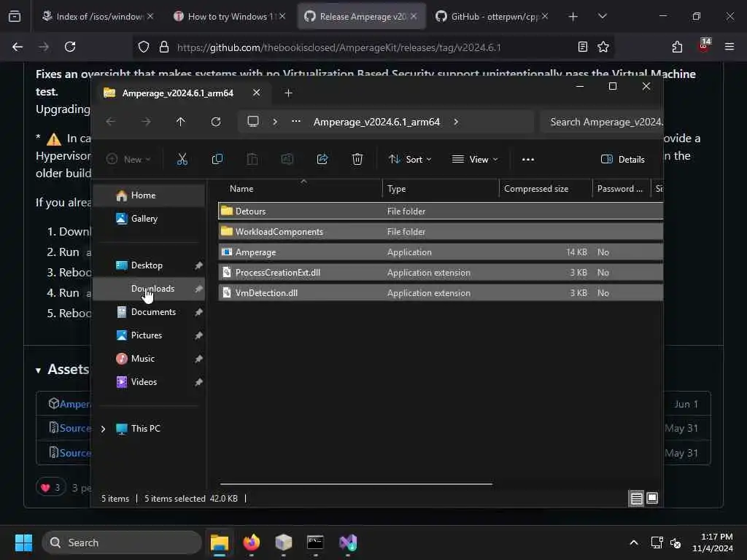747x560 pixels.
Task: Click Explorer back navigation arrow
Action: tap(111, 122)
